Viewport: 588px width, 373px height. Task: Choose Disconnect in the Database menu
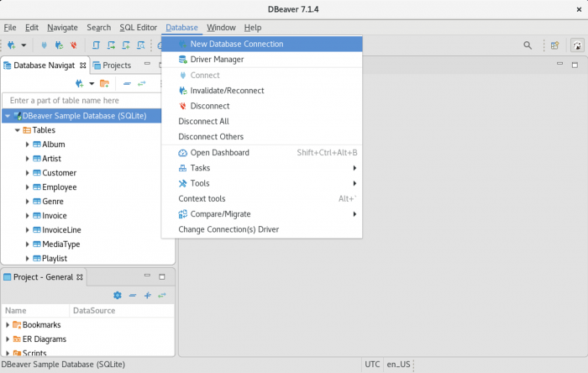(x=262, y=106)
